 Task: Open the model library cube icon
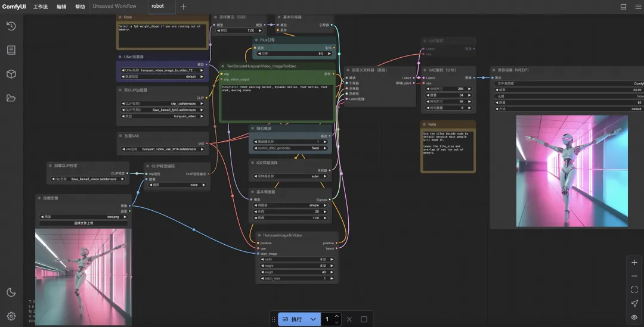[11, 74]
